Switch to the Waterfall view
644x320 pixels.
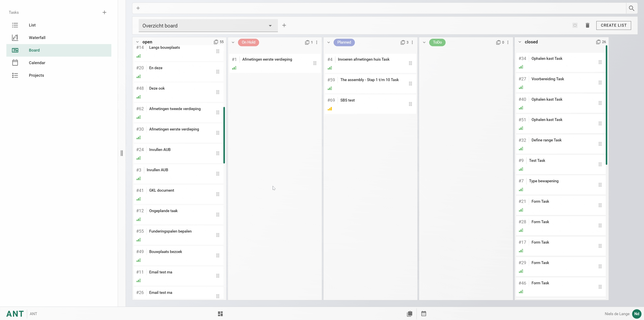tap(37, 38)
